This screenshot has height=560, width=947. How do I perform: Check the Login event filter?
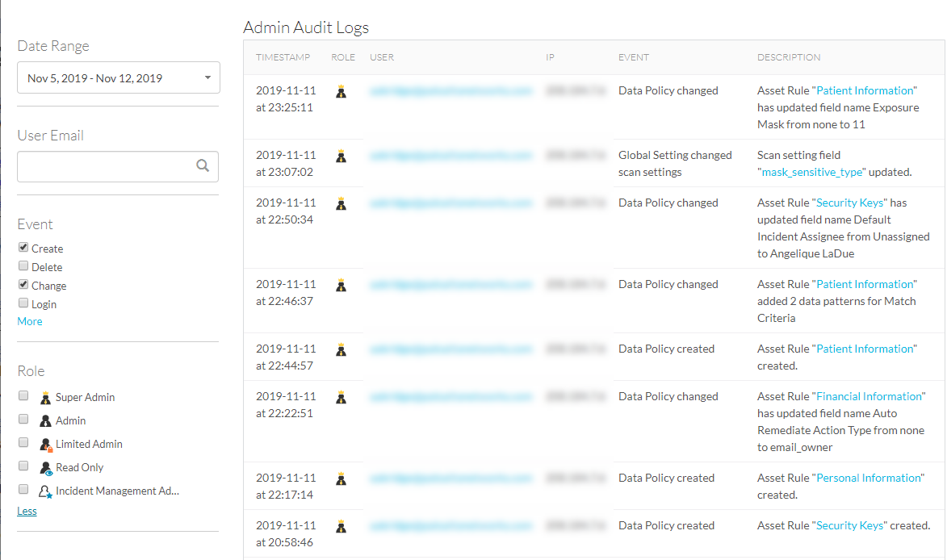[23, 303]
